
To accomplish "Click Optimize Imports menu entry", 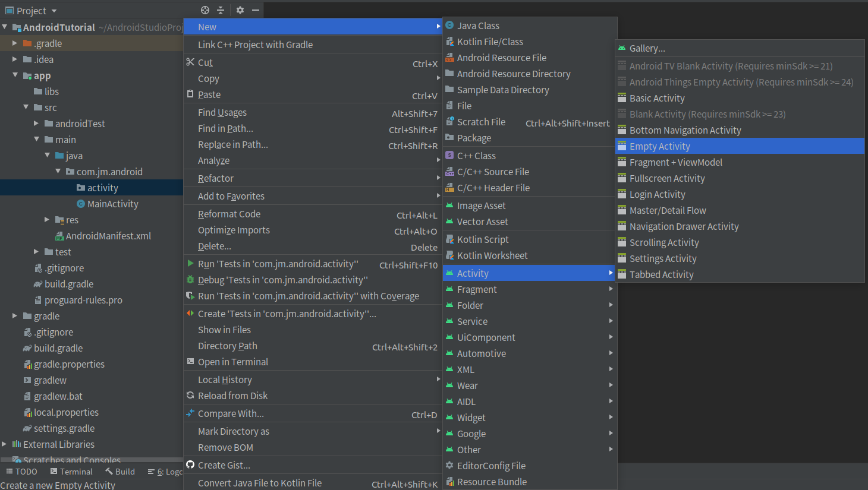I will [x=313, y=230].
